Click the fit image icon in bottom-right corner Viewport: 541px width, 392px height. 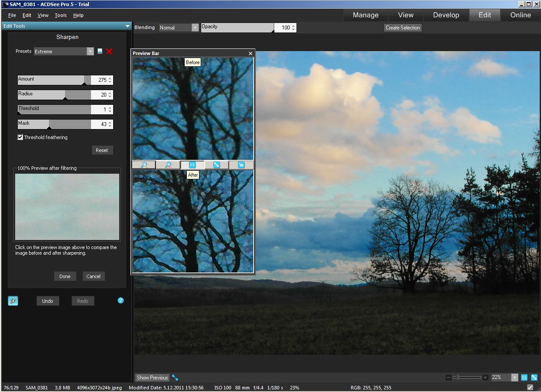pyautogui.click(x=534, y=377)
